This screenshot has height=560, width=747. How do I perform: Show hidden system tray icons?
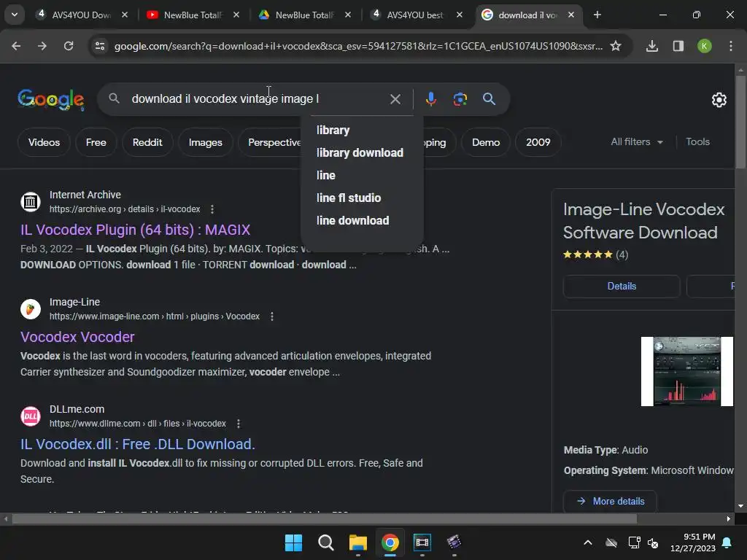[588, 542]
